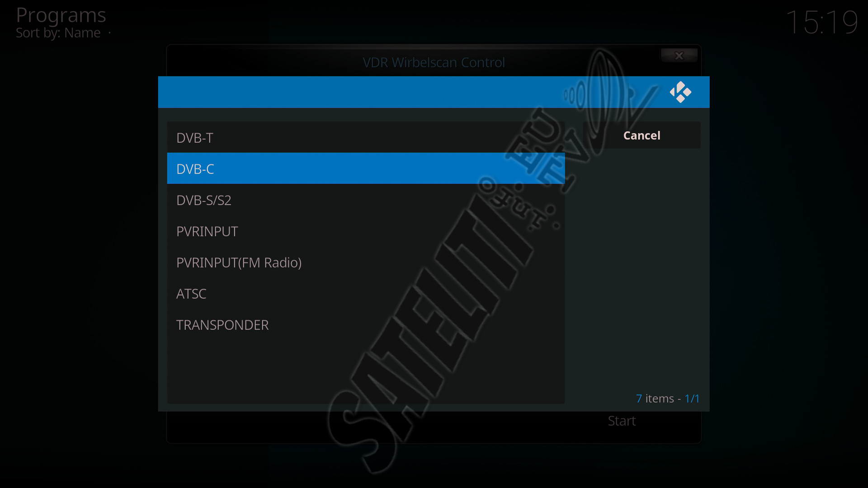This screenshot has height=488, width=868.
Task: Click the VDR Wirbelscan Control title
Action: 434,62
